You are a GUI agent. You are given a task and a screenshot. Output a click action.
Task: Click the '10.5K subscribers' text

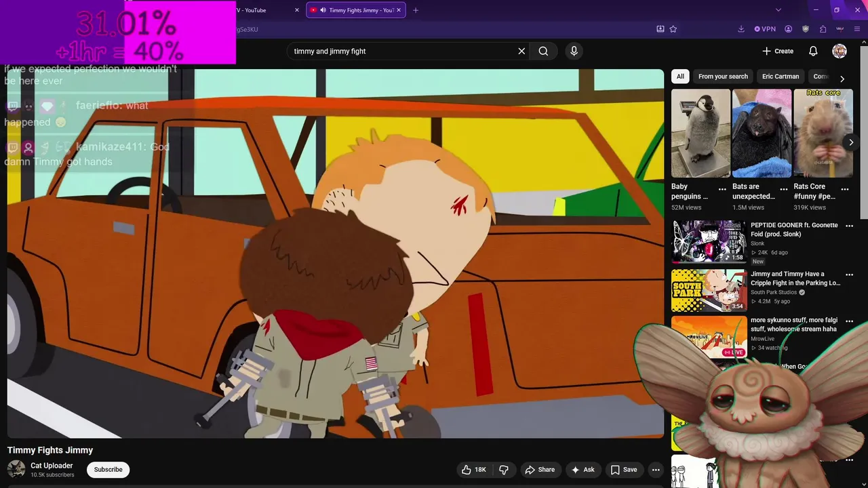pos(52,475)
